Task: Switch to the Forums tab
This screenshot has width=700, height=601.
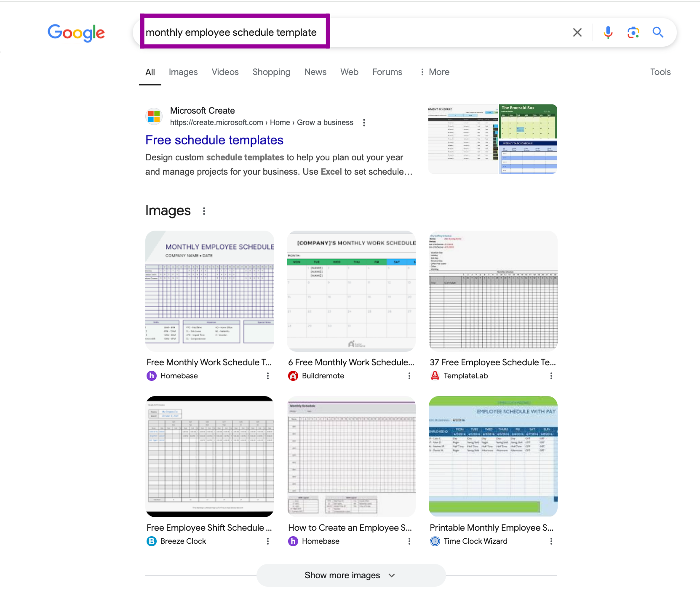Action: tap(387, 72)
